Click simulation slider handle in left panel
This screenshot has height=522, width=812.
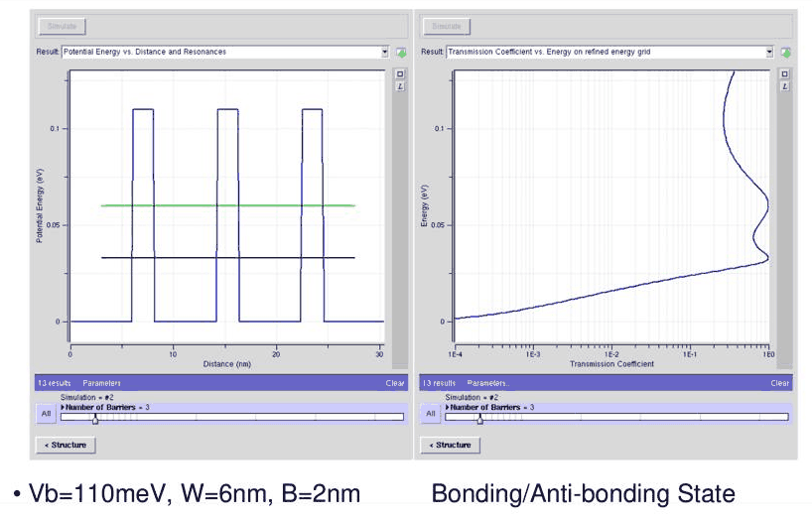pyautogui.click(x=95, y=420)
